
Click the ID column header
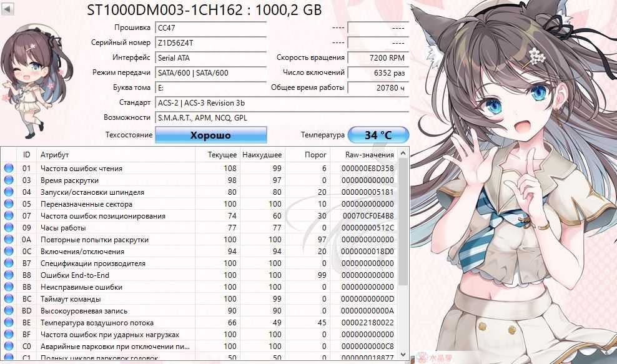click(x=26, y=155)
